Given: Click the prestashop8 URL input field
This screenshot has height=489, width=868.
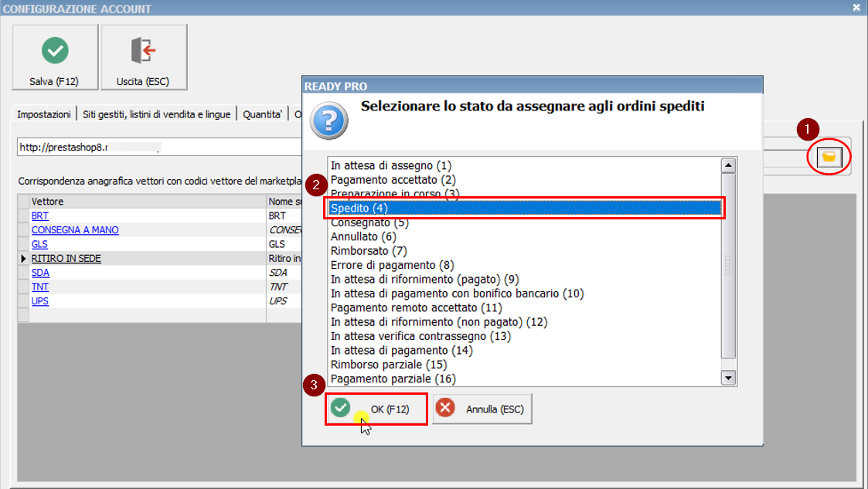Looking at the screenshot, I should (x=155, y=147).
